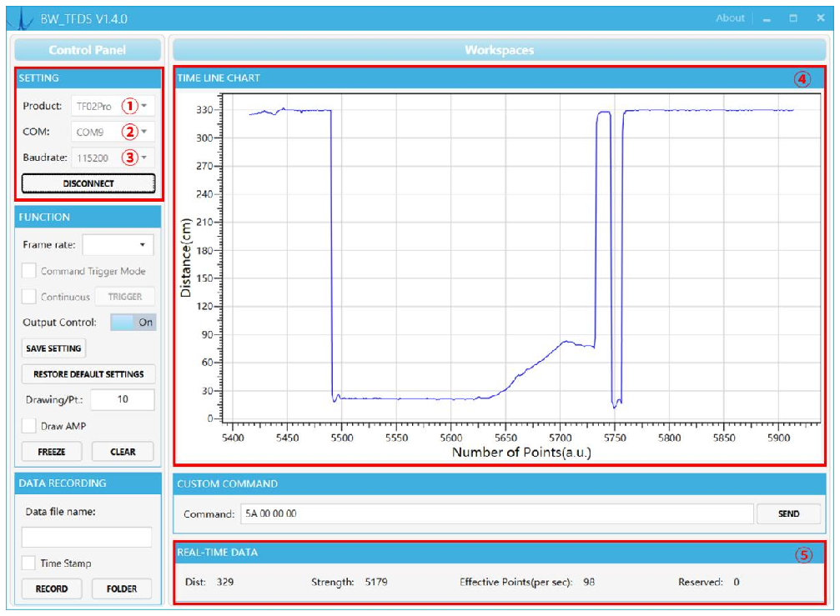Click RESTORE DEFAULT SETTINGS button
840x616 pixels.
(x=88, y=374)
